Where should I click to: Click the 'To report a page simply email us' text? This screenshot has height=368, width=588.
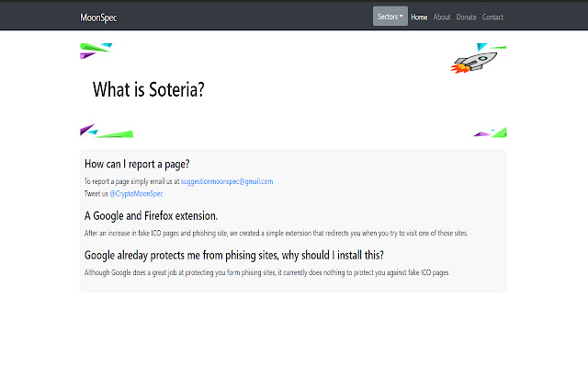point(131,181)
